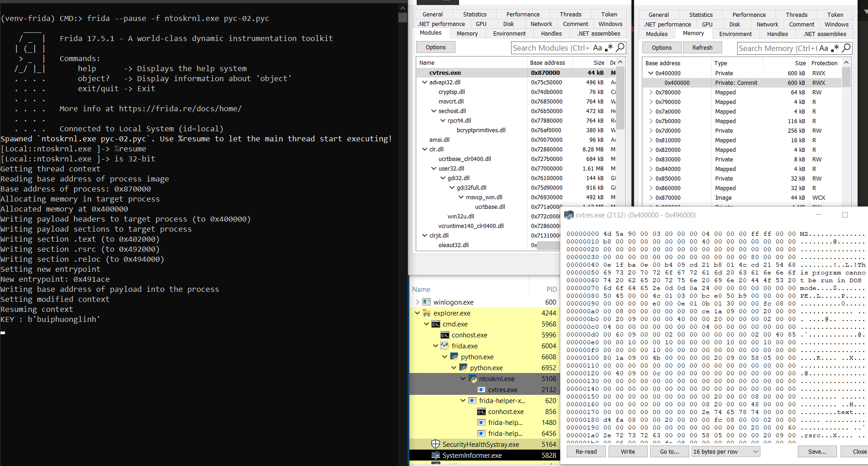Screen dimensions: 868x466
Task: Select the ucrtbase_clr0400.dll module row
Action: coord(517,159)
